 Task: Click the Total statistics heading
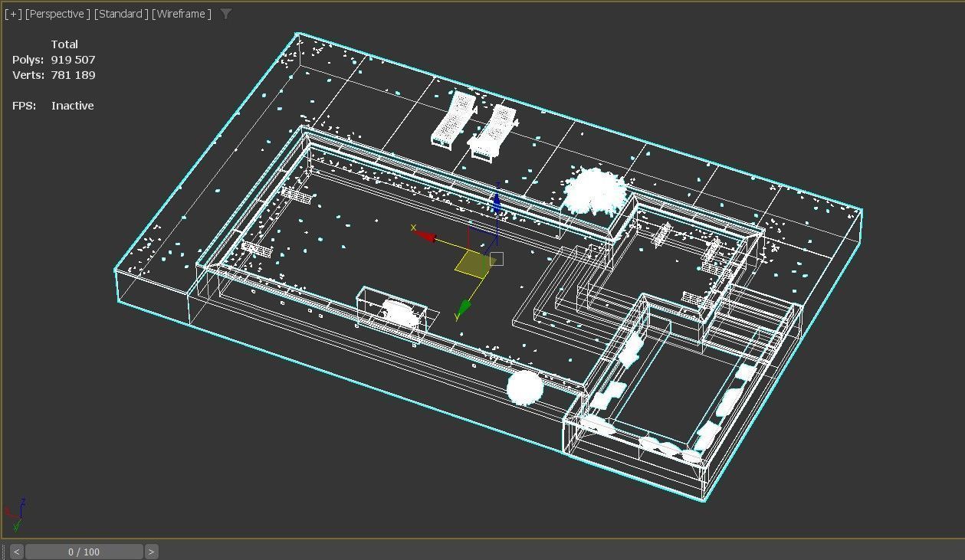point(64,44)
